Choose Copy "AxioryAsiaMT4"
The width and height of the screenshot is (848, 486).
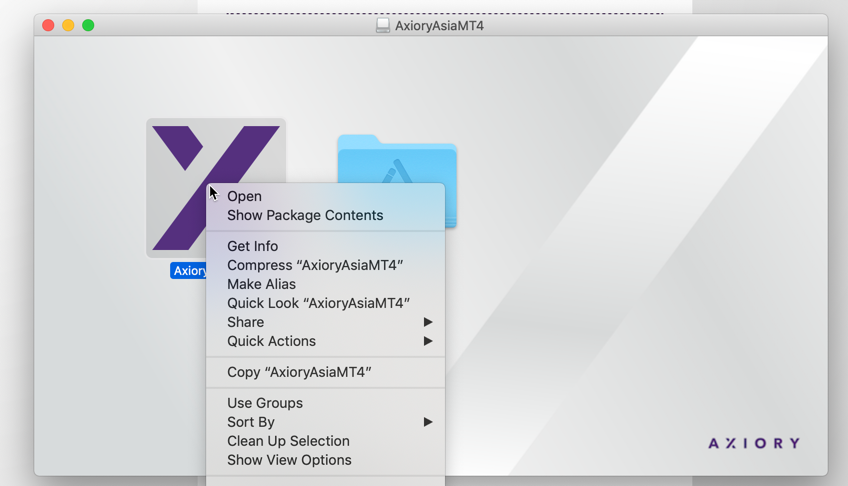[x=326, y=372]
